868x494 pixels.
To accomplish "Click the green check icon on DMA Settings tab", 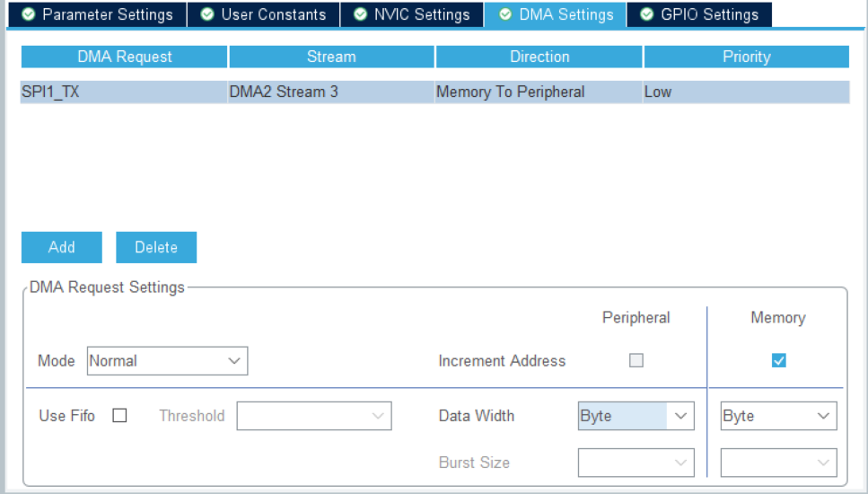I will coord(505,14).
